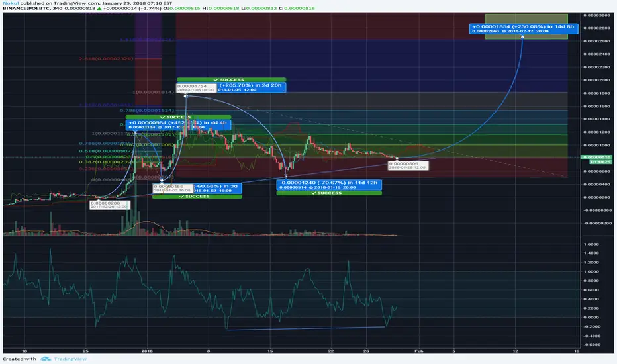
Task: Select the -60.68% in 3d forecast label
Action: point(218,188)
